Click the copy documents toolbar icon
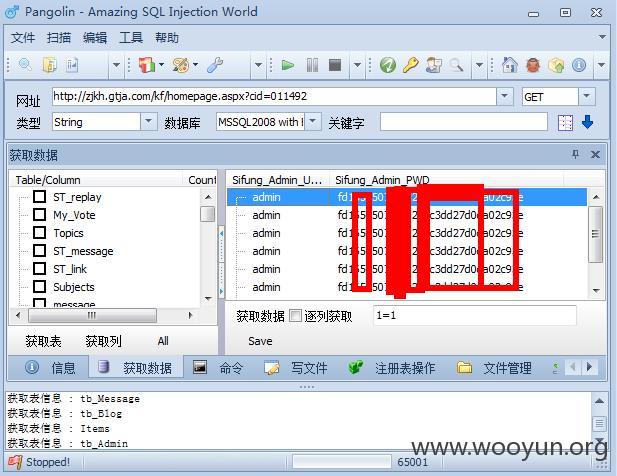This screenshot has width=617, height=476. tap(50, 65)
